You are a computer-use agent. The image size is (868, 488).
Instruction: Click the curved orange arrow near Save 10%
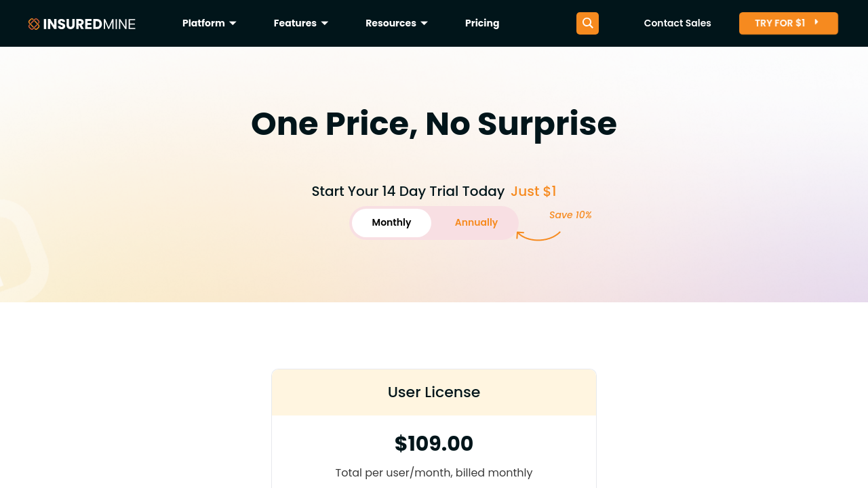[538, 236]
